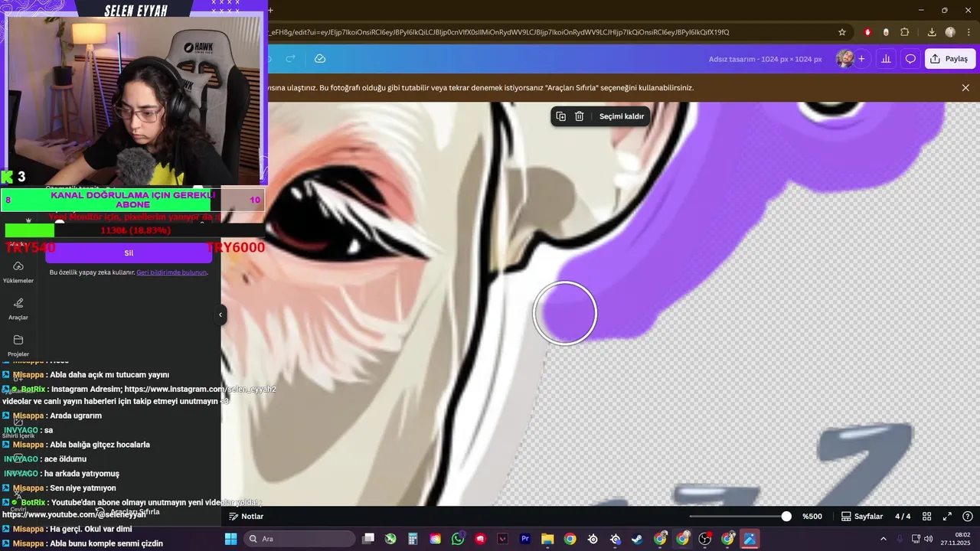This screenshot has height=551, width=980.
Task: Add collaborator with plus icon
Action: tap(861, 59)
